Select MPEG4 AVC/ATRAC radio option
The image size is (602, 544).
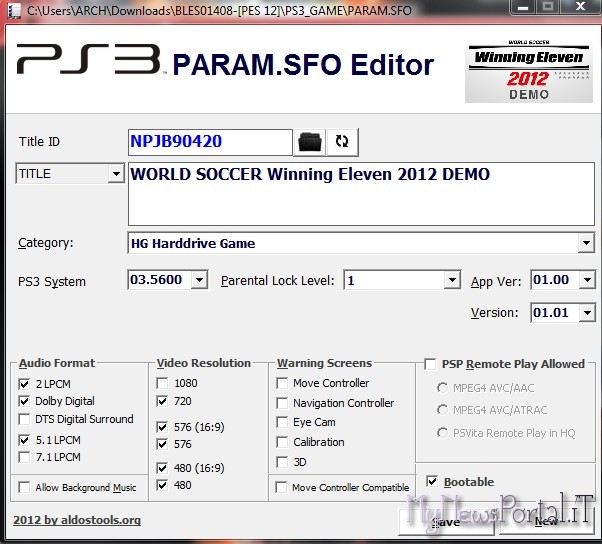442,410
